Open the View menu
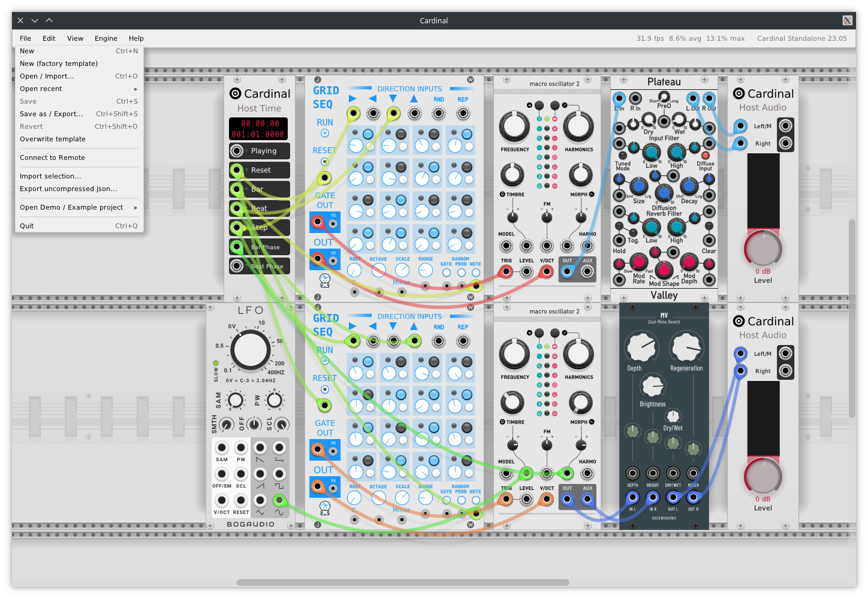This screenshot has height=599, width=868. click(75, 38)
